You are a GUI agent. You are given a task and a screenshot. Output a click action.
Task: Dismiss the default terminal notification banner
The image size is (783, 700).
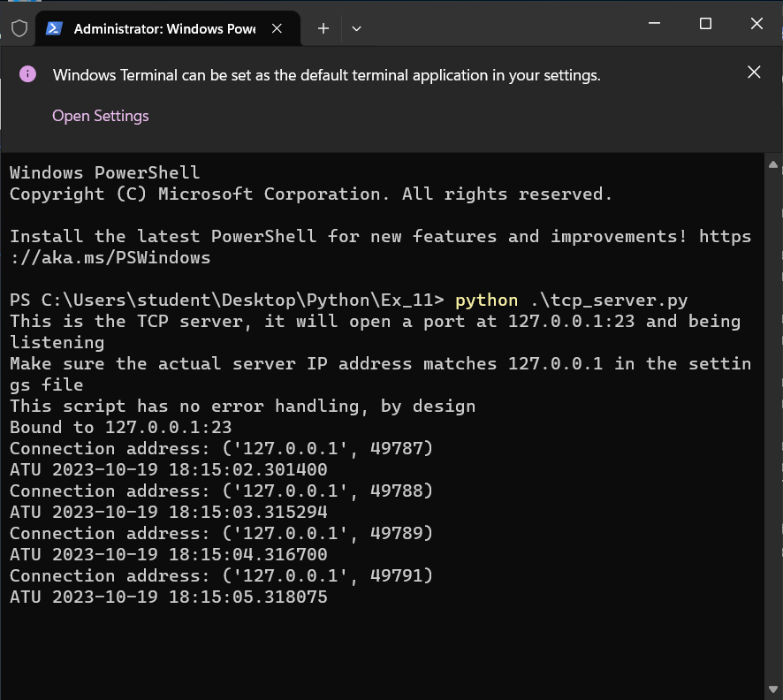coord(754,72)
